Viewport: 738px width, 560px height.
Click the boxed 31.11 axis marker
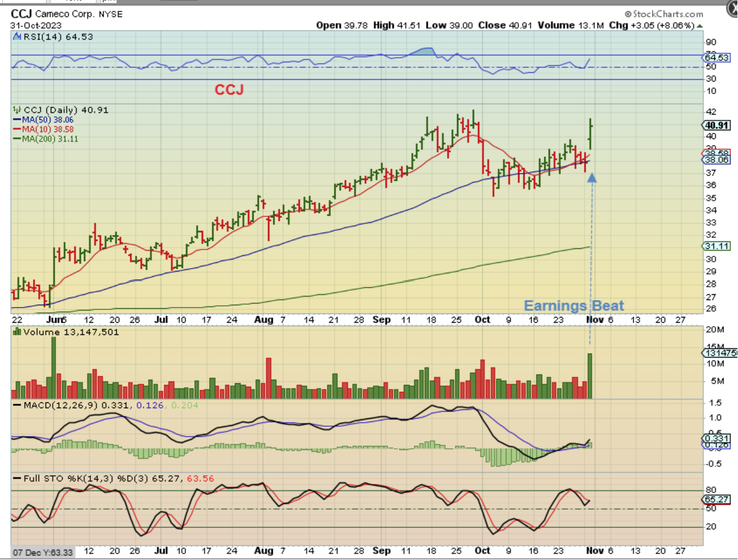tap(716, 246)
